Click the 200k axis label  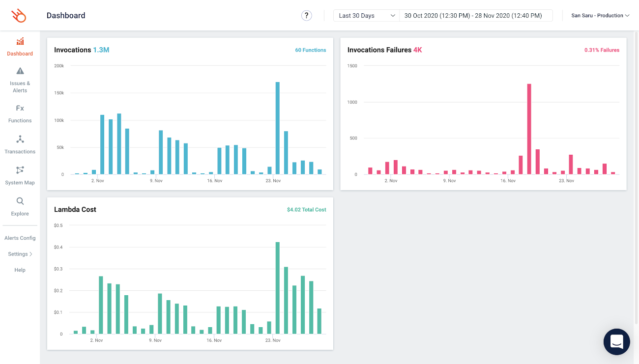[59, 66]
